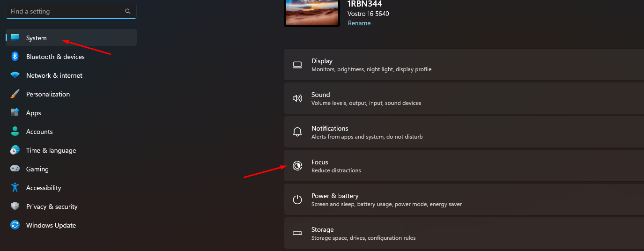Open Notifications settings row
Image resolution: width=644 pixels, height=251 pixels.
[x=464, y=132]
